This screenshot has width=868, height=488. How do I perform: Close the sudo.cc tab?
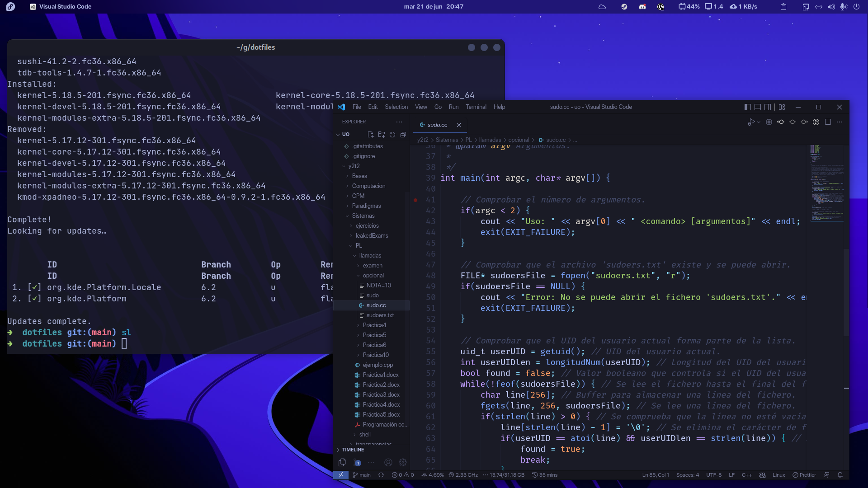click(459, 125)
